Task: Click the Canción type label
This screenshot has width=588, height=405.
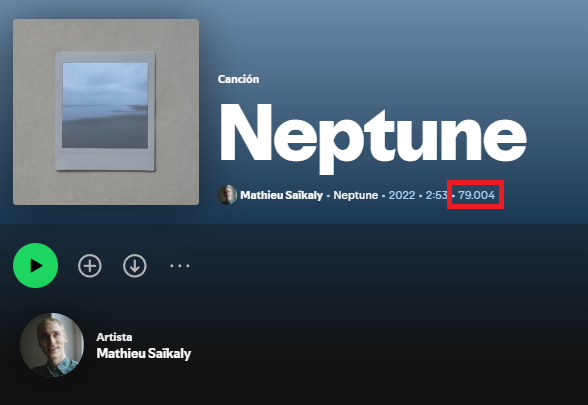Action: [238, 79]
